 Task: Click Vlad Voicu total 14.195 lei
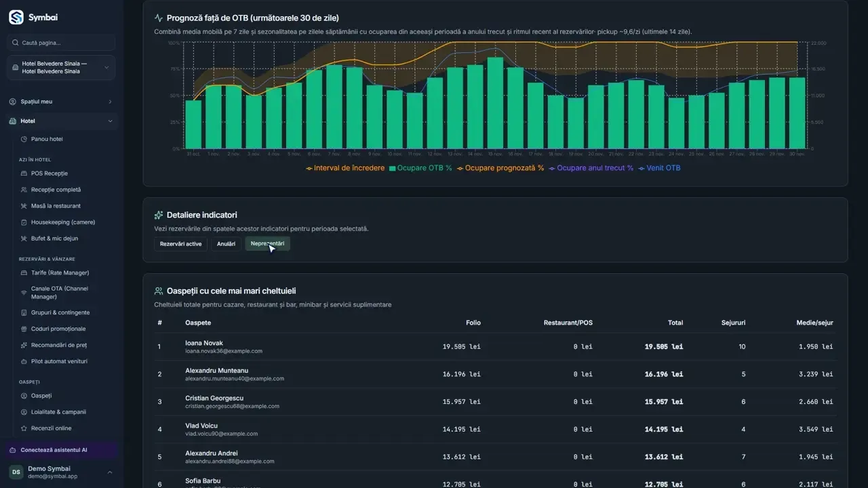pos(664,429)
